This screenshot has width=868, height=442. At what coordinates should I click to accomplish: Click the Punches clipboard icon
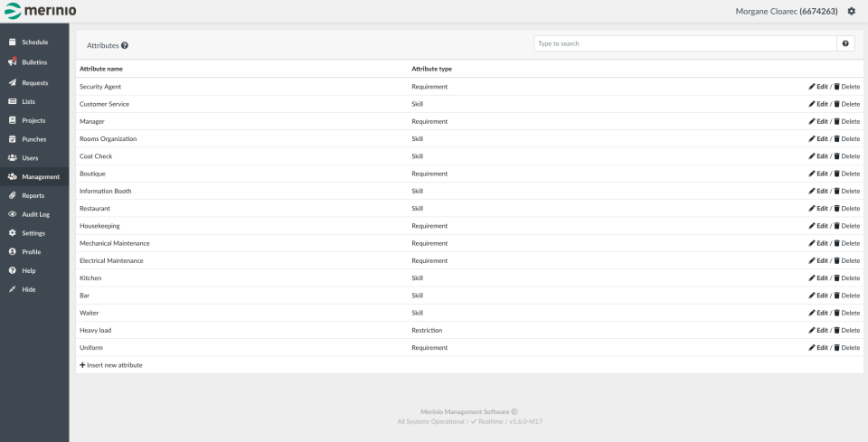[13, 139]
